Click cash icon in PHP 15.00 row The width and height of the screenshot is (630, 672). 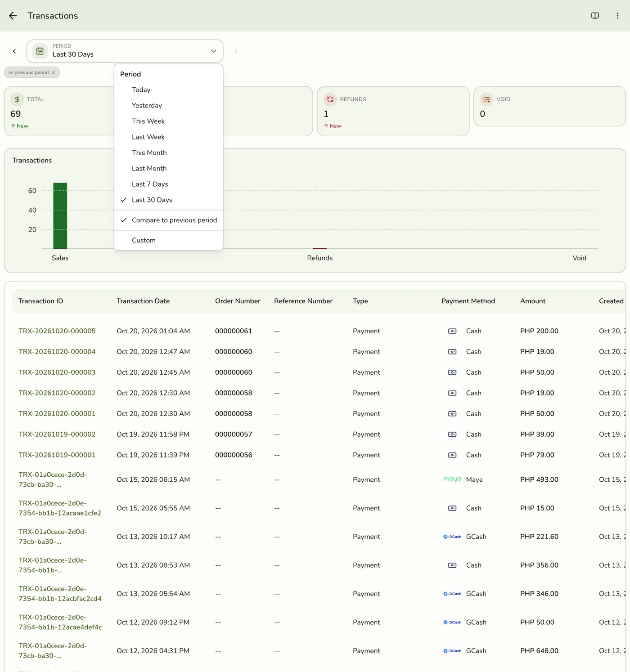click(x=452, y=508)
